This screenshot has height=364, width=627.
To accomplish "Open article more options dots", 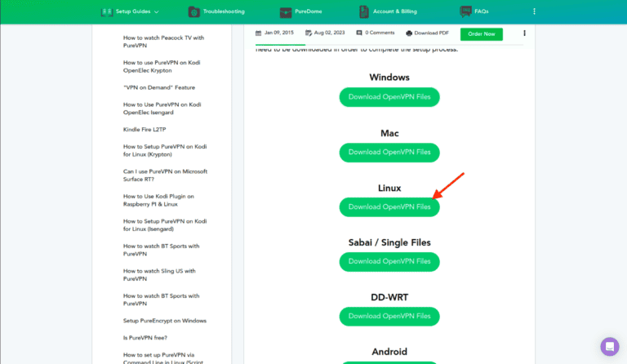I will (524, 33).
